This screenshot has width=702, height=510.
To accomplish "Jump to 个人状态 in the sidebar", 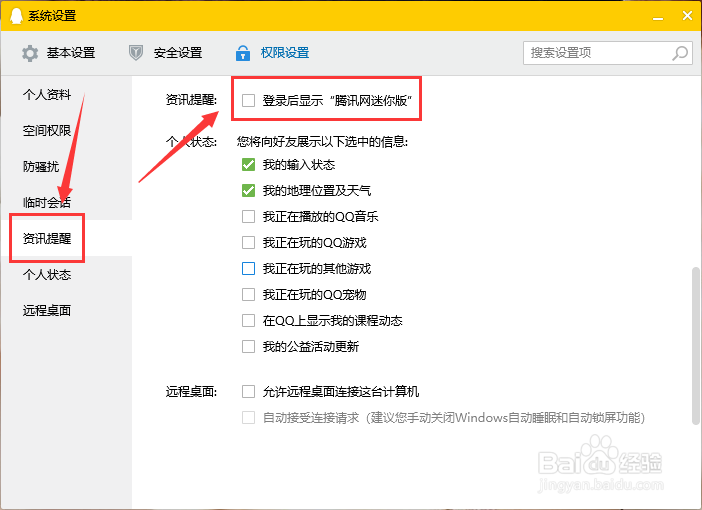I will 47,274.
